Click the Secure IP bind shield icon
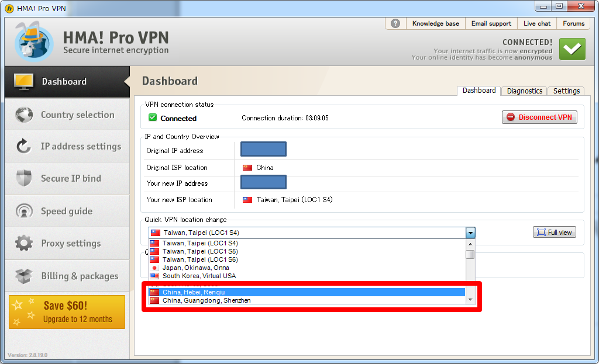Image resolution: width=599 pixels, height=364 pixels. (24, 178)
